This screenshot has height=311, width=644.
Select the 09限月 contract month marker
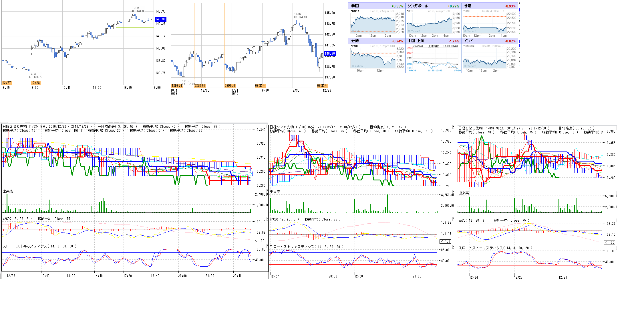[260, 86]
